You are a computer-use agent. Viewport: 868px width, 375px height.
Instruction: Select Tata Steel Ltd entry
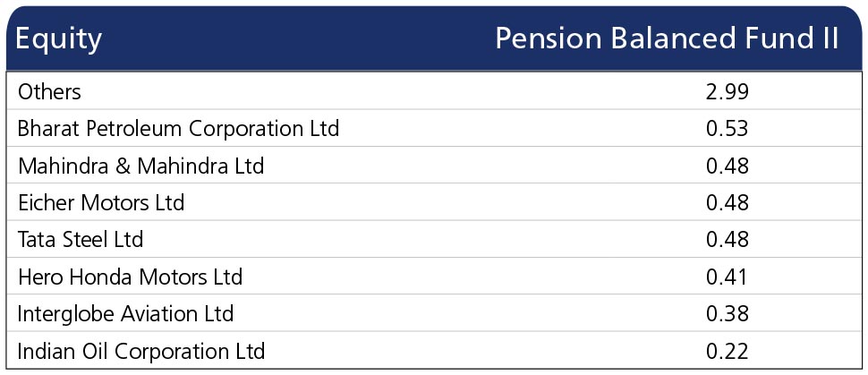[81, 239]
